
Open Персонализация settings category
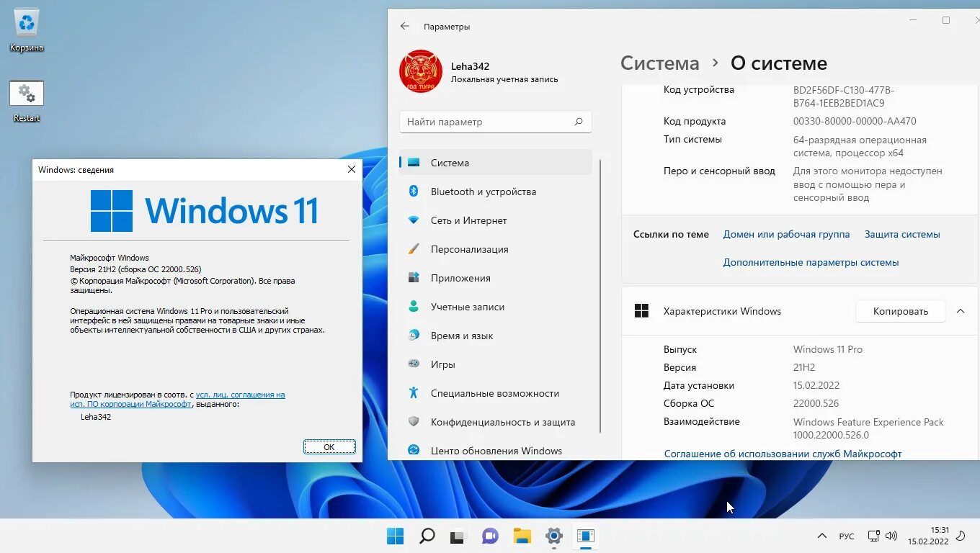tap(496, 249)
